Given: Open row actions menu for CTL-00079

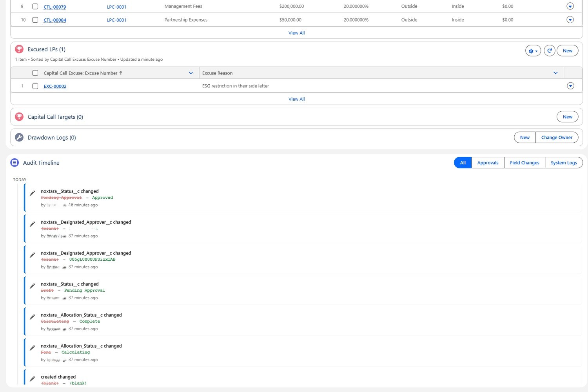Looking at the screenshot, I should 570,6.
